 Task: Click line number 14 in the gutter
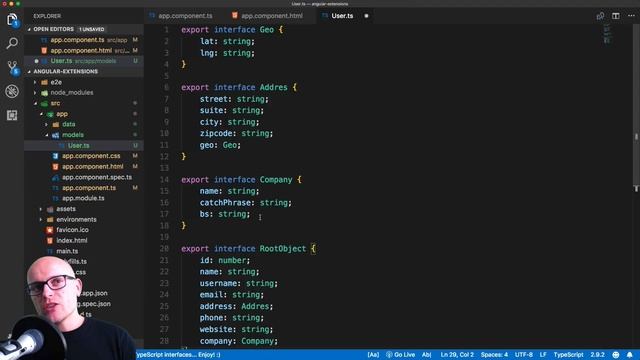(x=164, y=180)
